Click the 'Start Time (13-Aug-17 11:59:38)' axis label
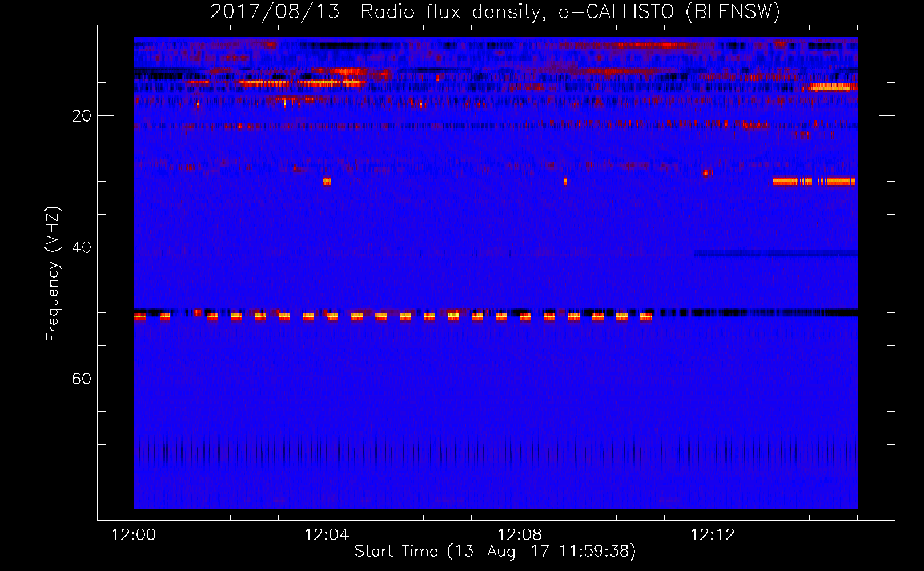Viewport: 924px width, 571px height. (495, 551)
